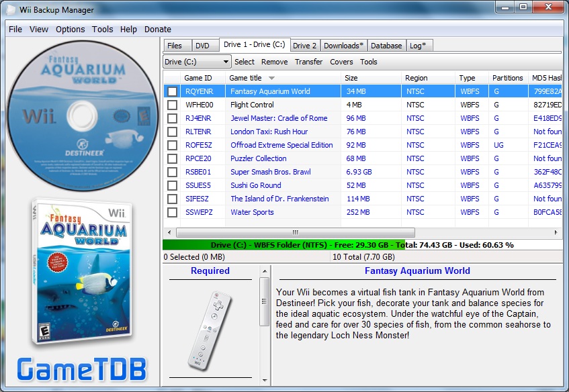The image size is (569, 392).
Task: Open the drive toolbar Tools menu
Action: [x=368, y=62]
